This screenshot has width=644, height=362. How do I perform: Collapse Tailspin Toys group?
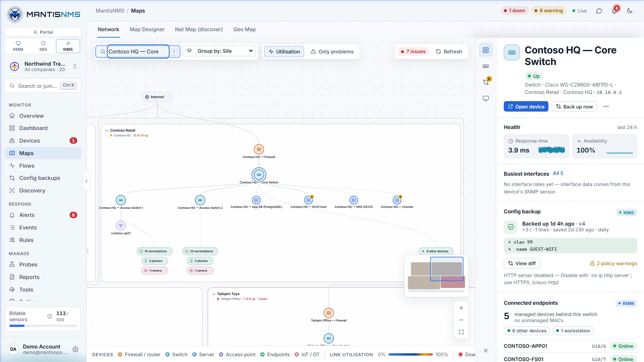point(214,294)
